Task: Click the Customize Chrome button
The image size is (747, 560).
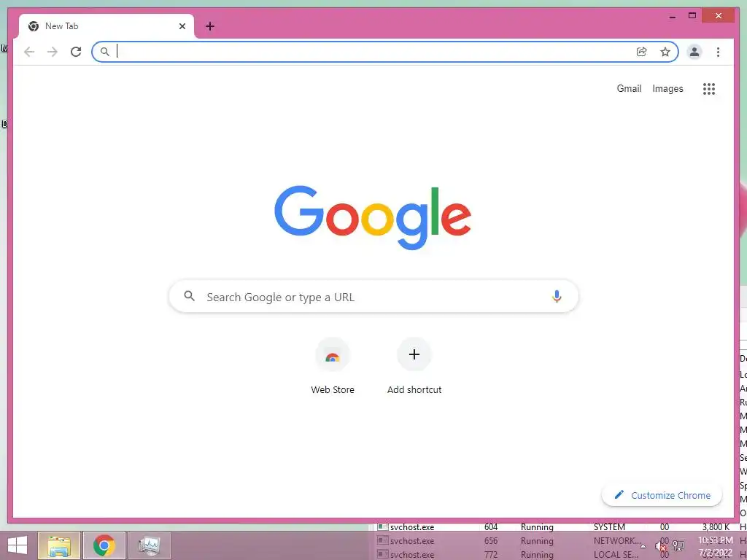Action: (x=662, y=495)
